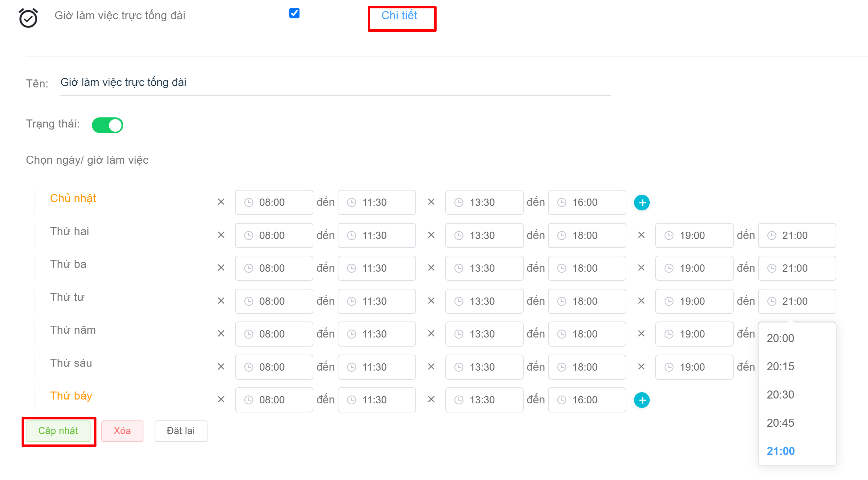Remove the 19:00 range on Thứ hai
Screen dimensions: 868x480
(641, 235)
